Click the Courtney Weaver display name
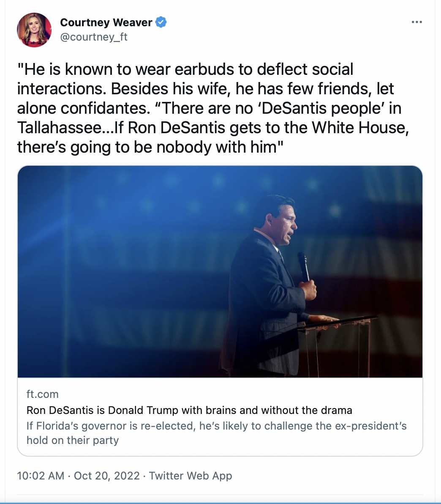441x504 pixels. point(106,22)
